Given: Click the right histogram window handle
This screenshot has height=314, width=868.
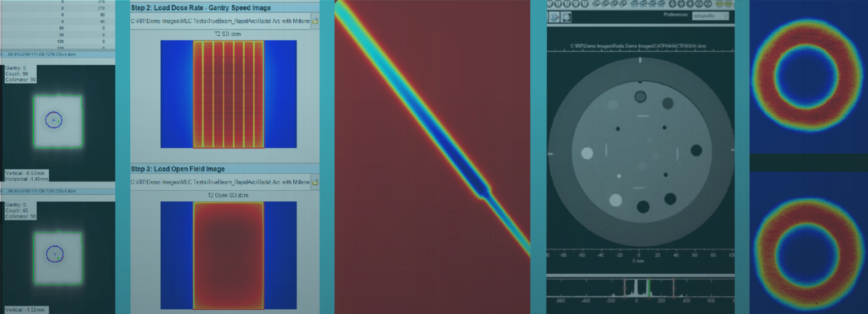Looking at the screenshot, I should [x=674, y=288].
